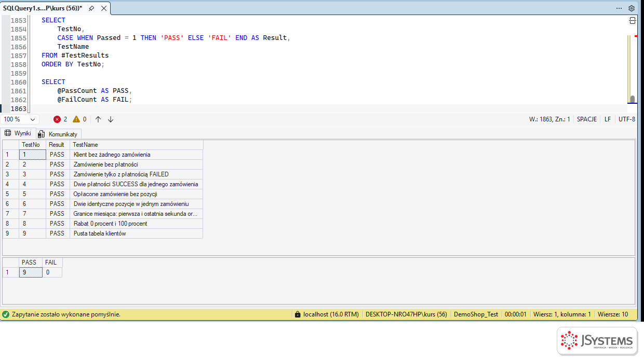This screenshot has height=359, width=644.
Task: Click the Result column header
Action: point(58,145)
